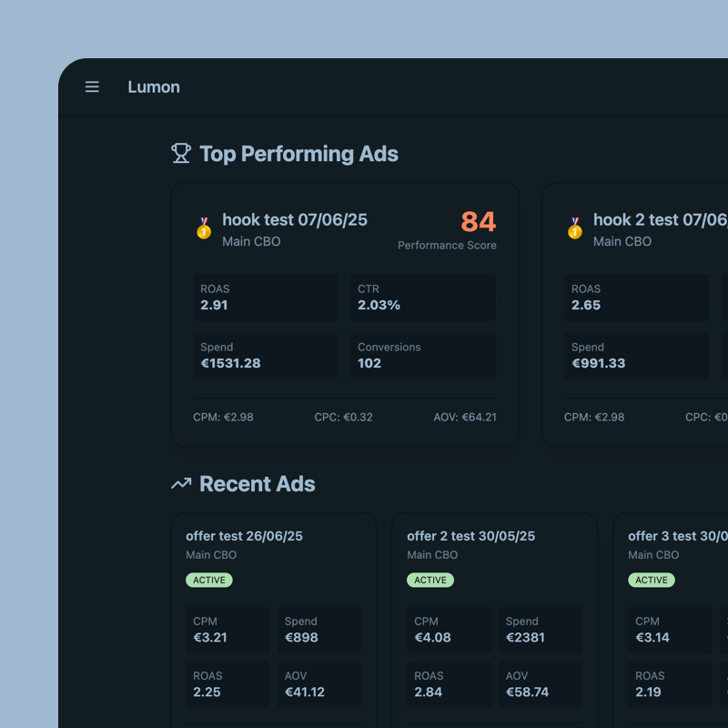Screen dimensions: 728x728
Task: Click the trending arrow icon beside Recent Ads
Action: 181,484
